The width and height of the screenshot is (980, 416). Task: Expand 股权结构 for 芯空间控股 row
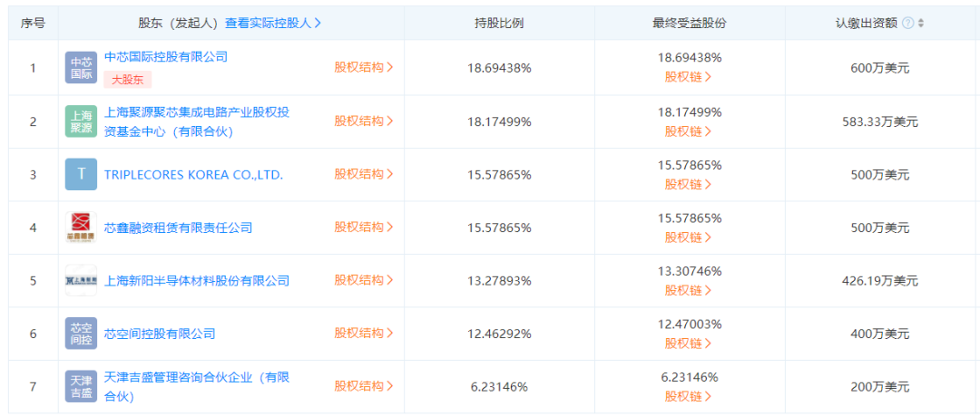coord(364,334)
